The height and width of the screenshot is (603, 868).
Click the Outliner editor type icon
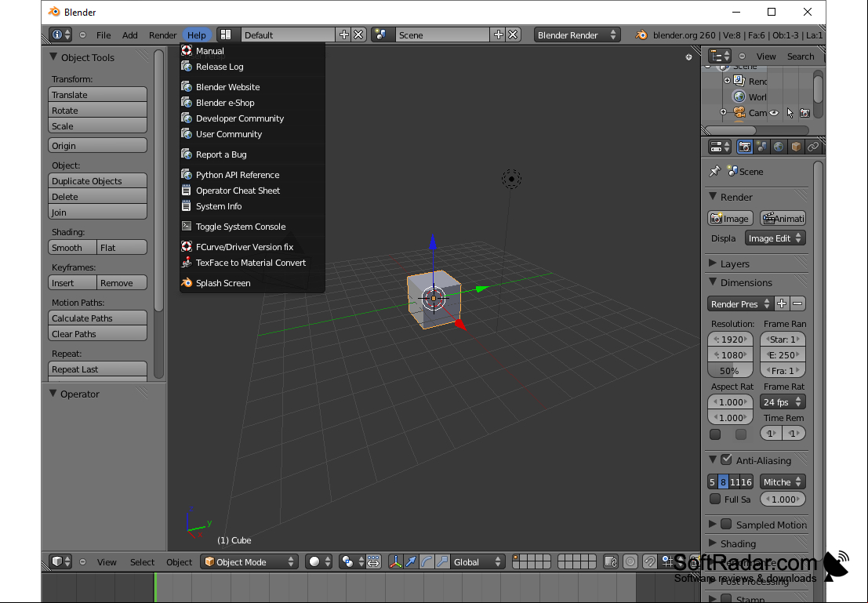click(720, 56)
